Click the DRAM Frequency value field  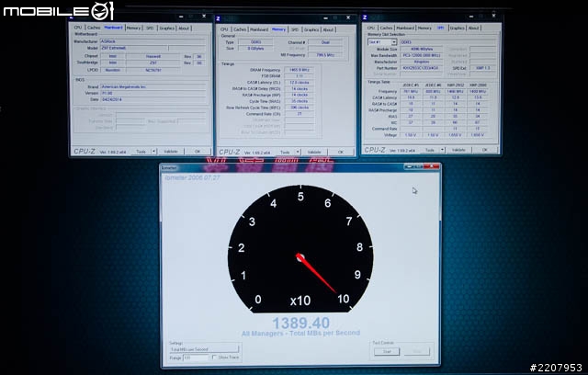coord(299,70)
